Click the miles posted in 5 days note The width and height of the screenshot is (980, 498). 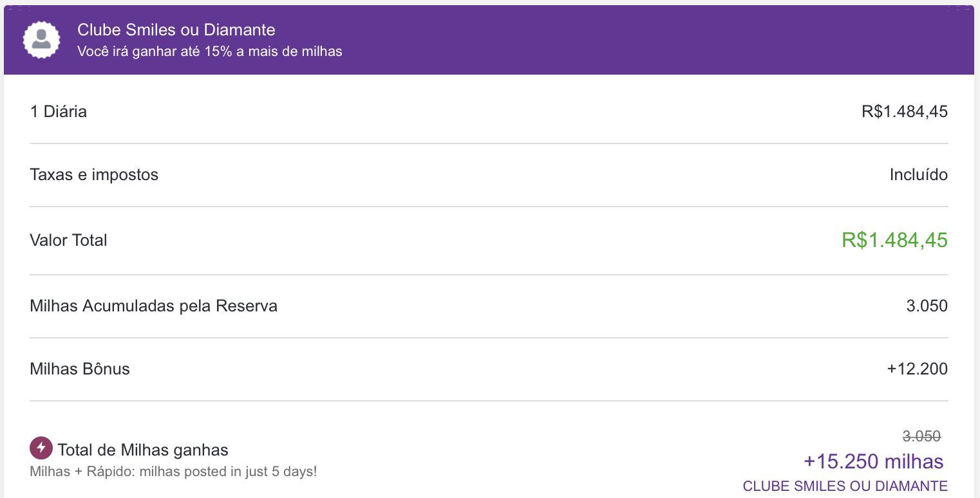pos(173,471)
